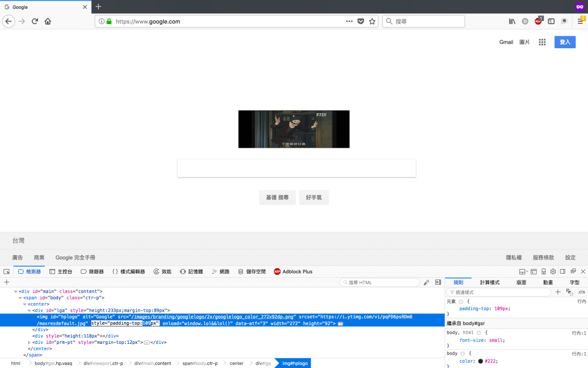588x368 pixels.
Task: Focus the Google search box
Action: [x=297, y=168]
